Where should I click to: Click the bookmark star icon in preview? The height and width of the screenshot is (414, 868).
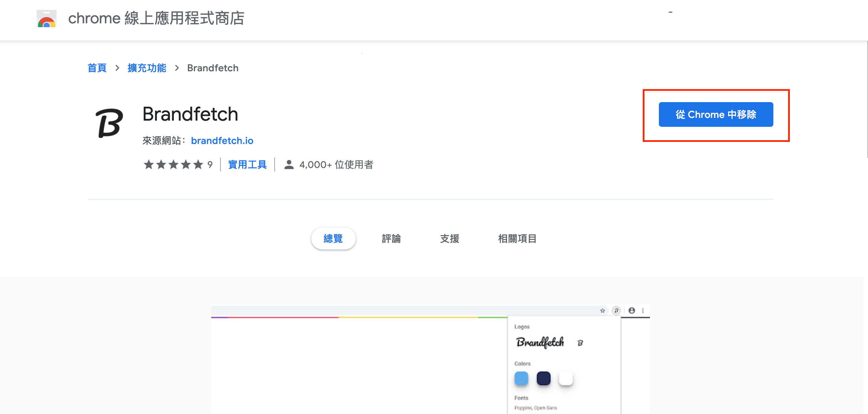602,310
